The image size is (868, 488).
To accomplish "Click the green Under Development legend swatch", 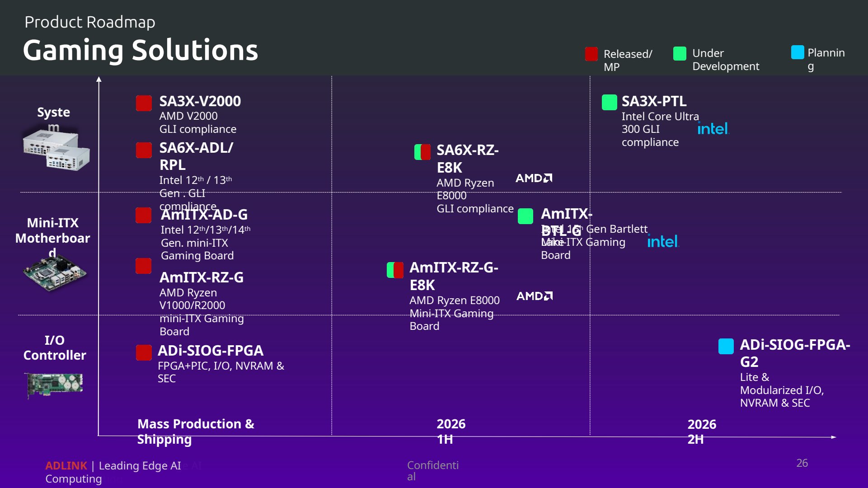I will 680,53.
